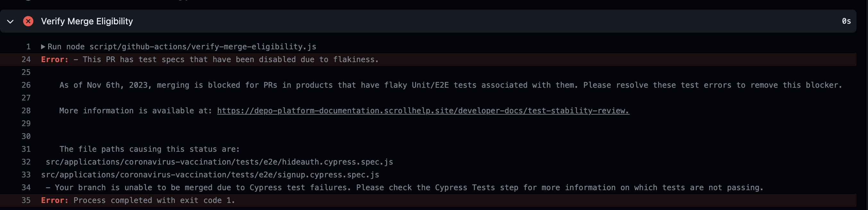Select the Process completed with exit code 1 line
Image resolution: width=868 pixels, height=210 pixels.
(138, 200)
